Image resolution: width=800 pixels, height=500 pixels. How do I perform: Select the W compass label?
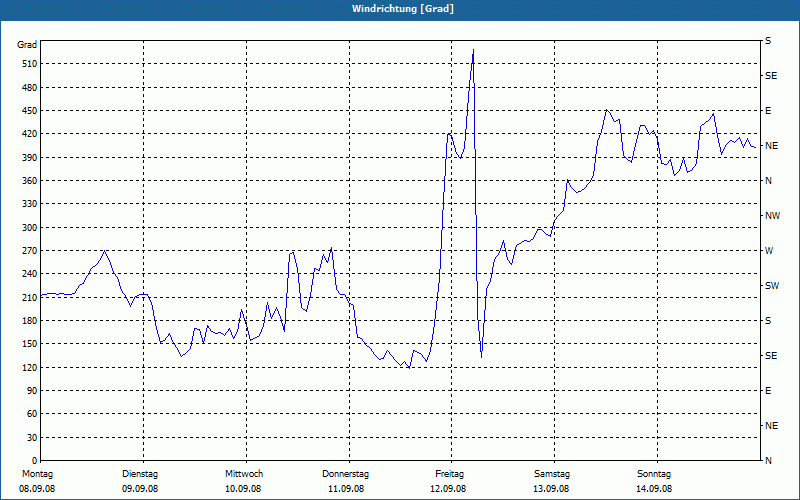tap(769, 251)
